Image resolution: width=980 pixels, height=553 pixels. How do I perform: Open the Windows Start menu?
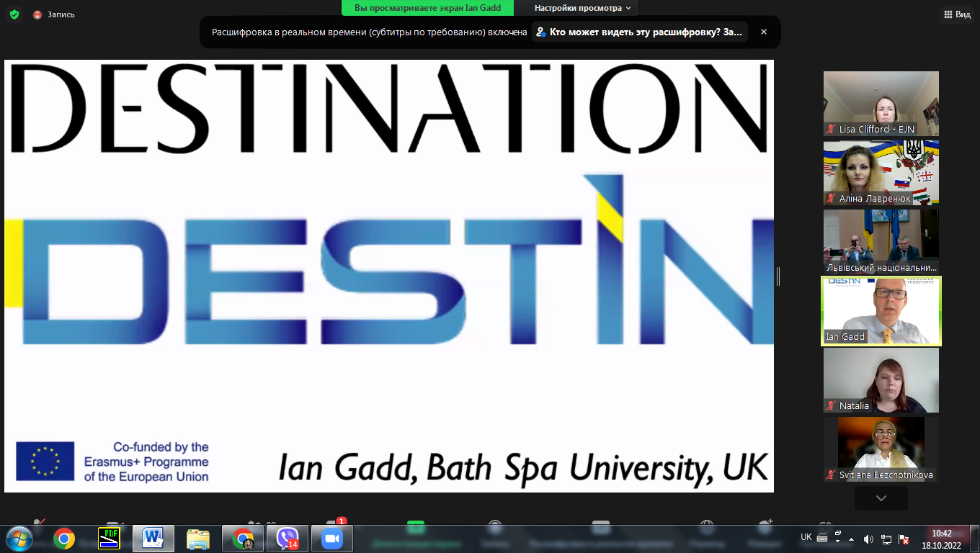tap(18, 539)
